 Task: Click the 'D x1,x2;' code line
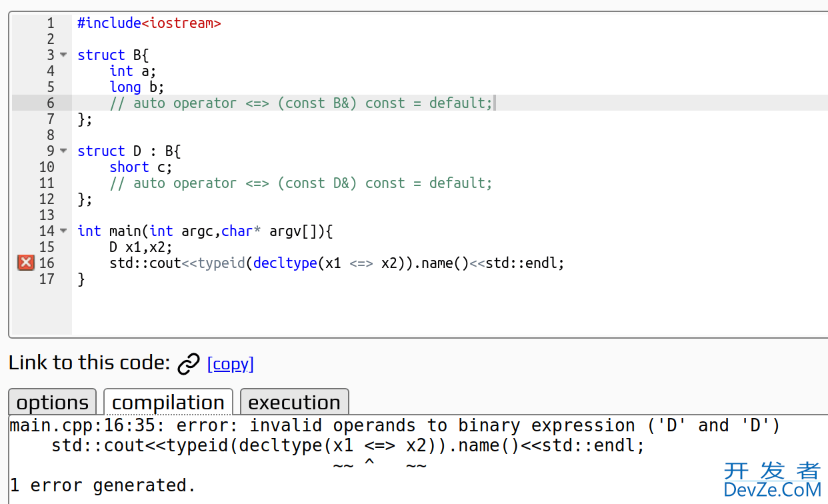[141, 247]
